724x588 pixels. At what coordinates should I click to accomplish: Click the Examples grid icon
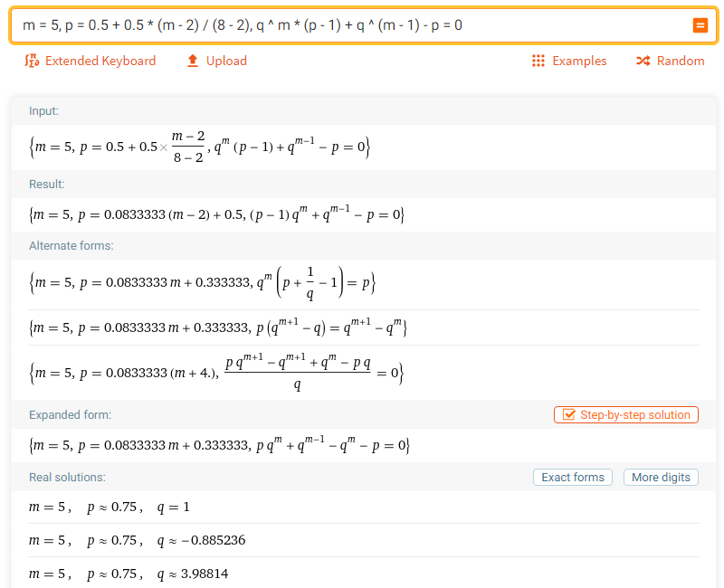click(x=538, y=61)
